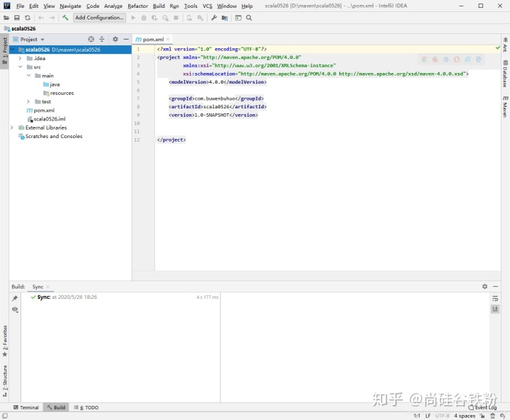Open the Terminal tool window

[25, 407]
